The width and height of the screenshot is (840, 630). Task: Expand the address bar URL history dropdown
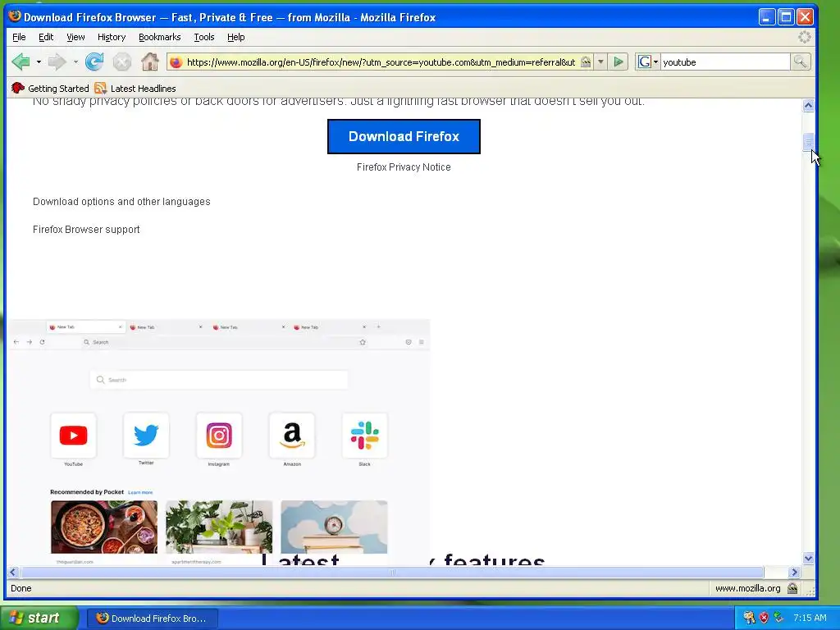click(x=600, y=62)
